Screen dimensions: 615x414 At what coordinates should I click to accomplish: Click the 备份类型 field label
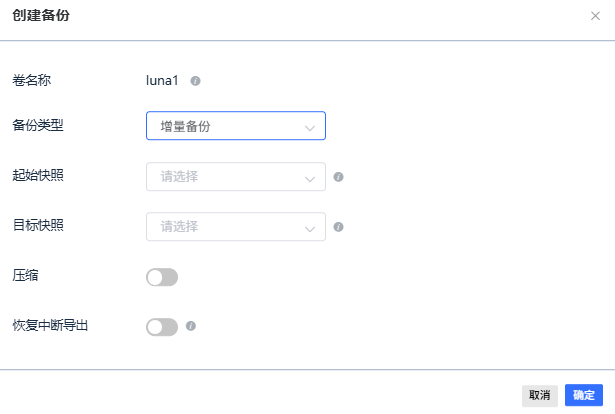pos(38,125)
